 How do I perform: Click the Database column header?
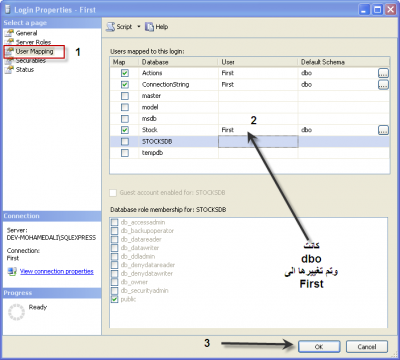(x=178, y=62)
